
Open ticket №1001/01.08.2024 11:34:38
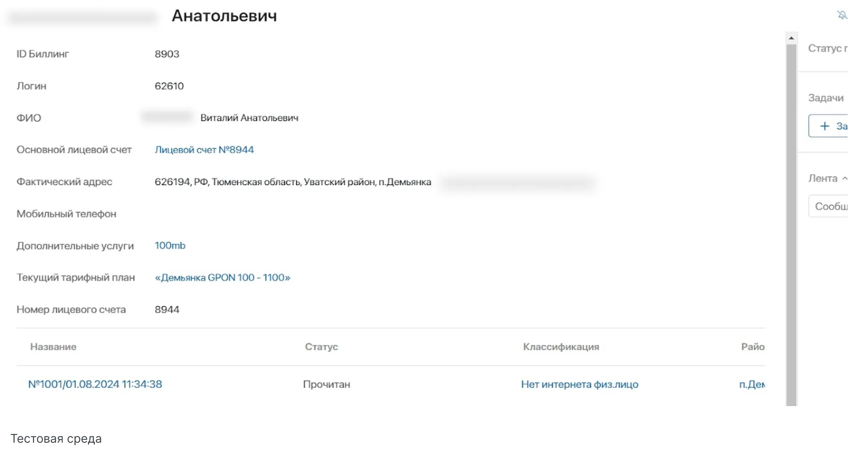(x=95, y=384)
